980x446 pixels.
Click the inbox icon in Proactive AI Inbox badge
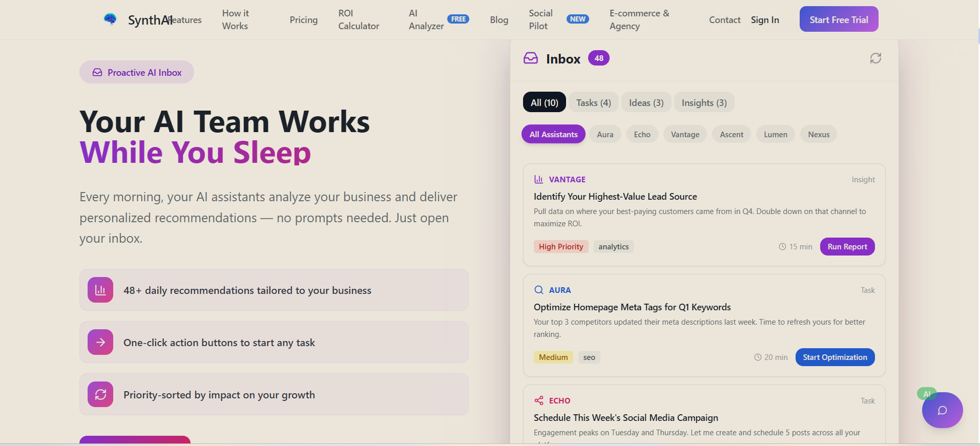click(97, 73)
